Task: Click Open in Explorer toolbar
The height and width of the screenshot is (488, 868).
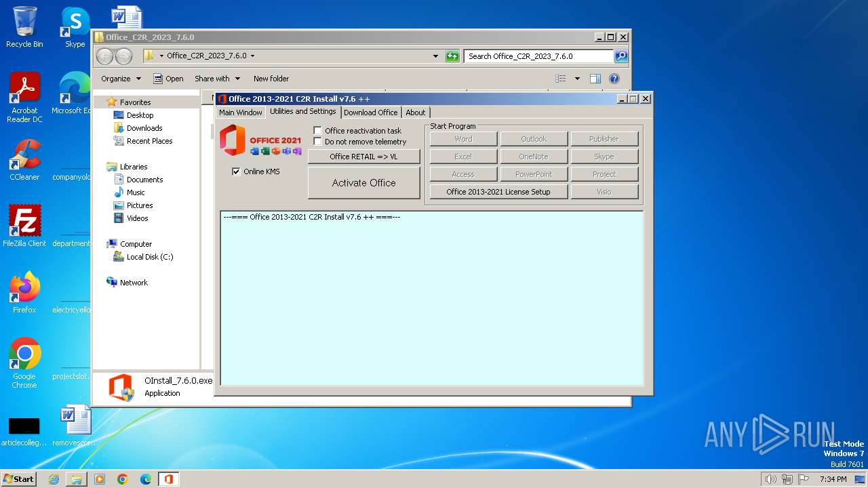Action: [168, 79]
